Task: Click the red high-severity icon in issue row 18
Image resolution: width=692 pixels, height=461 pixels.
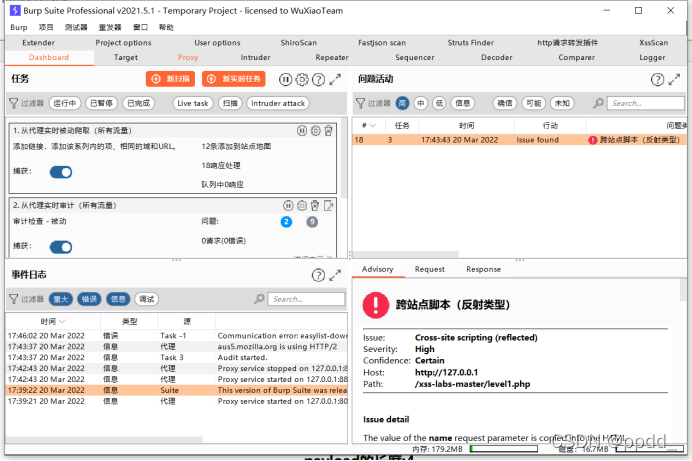Action: point(593,140)
